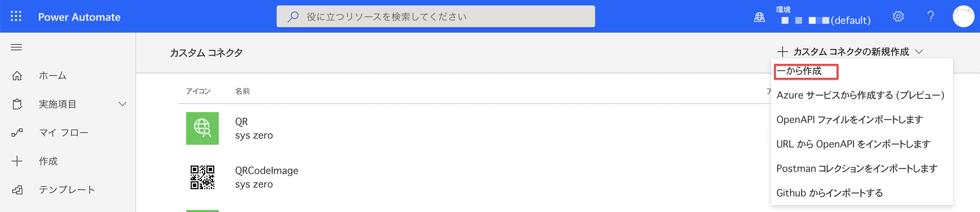
Task: Click the help question mark icon
Action: click(x=931, y=16)
